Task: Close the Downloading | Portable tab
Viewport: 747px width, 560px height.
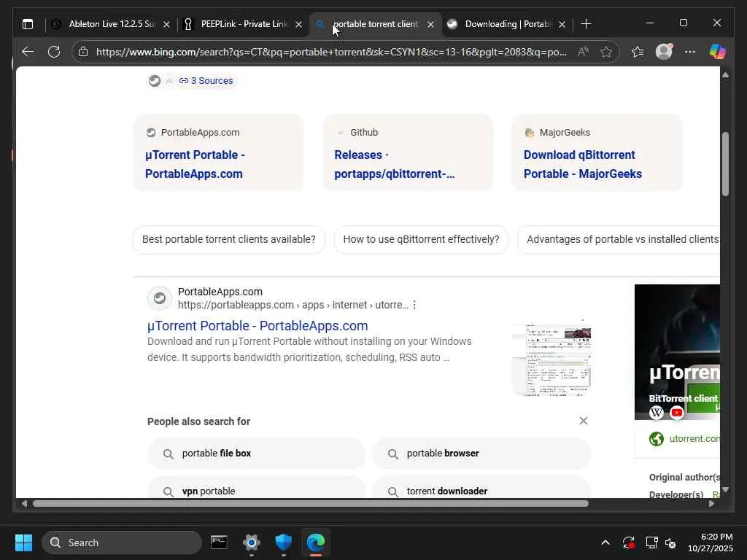Action: coord(562,24)
